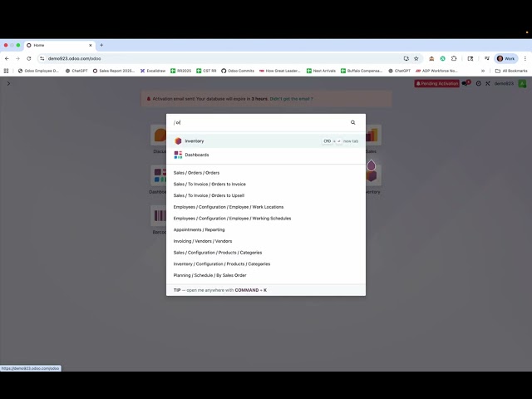Image resolution: width=532 pixels, height=399 pixels.
Task: Click the browser forward arrow
Action: [17, 59]
